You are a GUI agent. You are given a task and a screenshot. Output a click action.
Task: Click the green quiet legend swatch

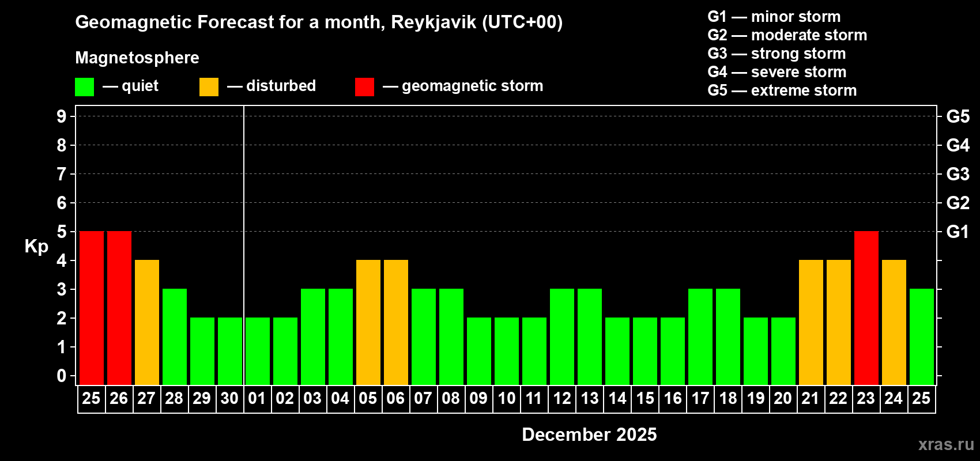tap(84, 87)
